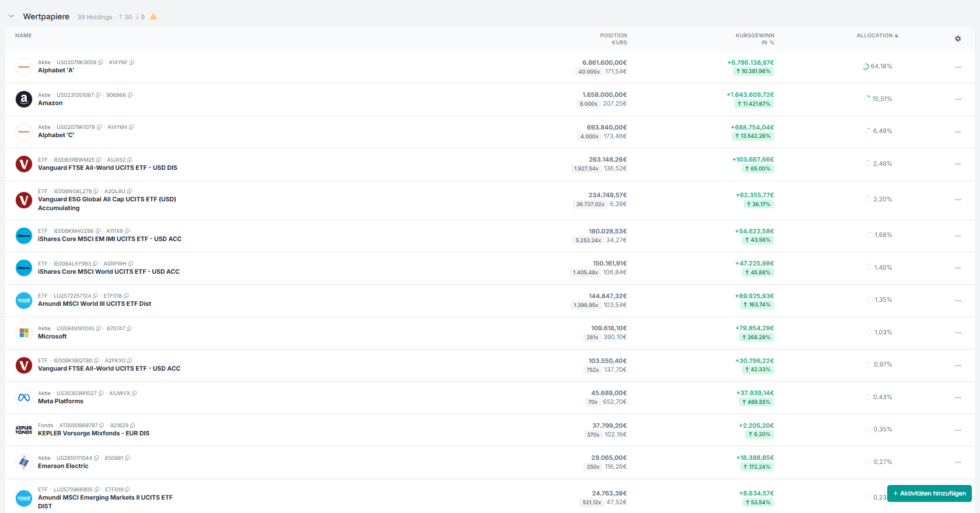Open Amundi MSCI Emerging Markets II UCITS ETF

(x=105, y=502)
